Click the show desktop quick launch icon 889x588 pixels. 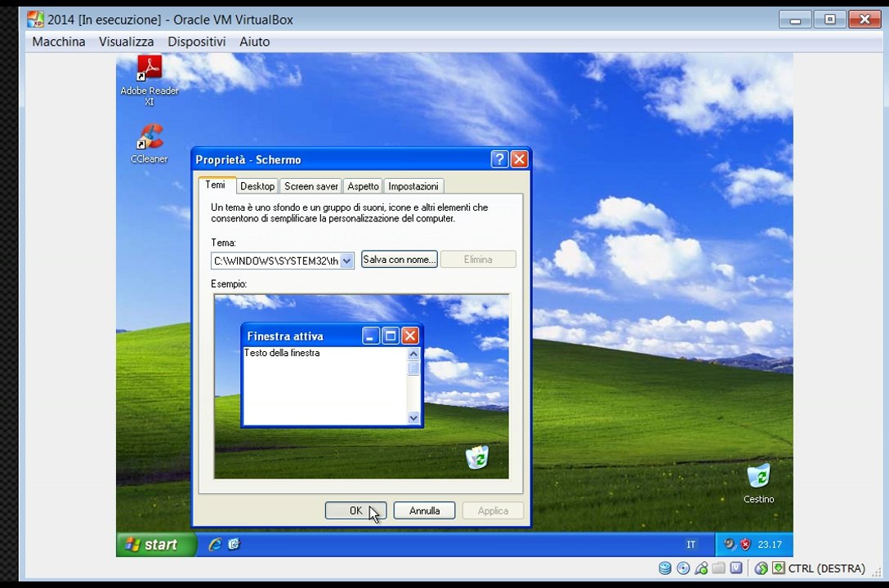pyautogui.click(x=234, y=545)
